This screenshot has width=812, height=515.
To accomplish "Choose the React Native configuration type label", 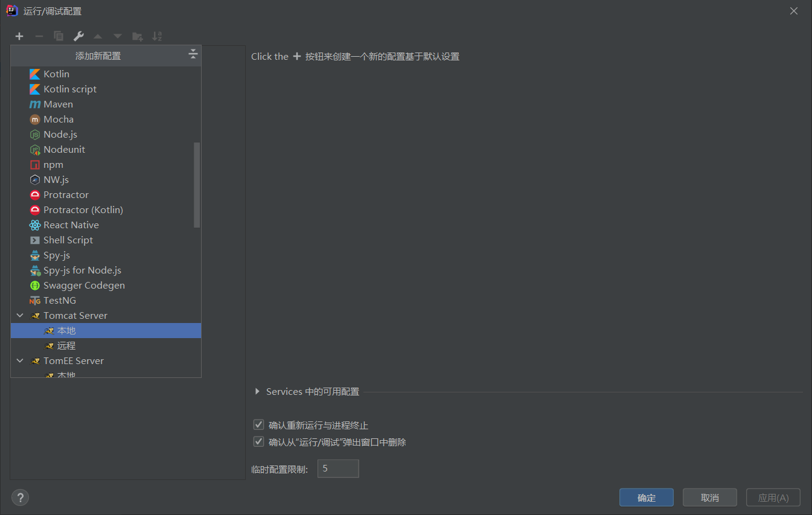I will [71, 225].
